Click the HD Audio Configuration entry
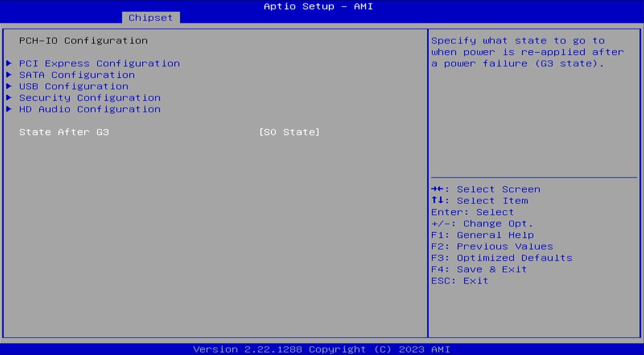The image size is (644, 355). click(90, 109)
